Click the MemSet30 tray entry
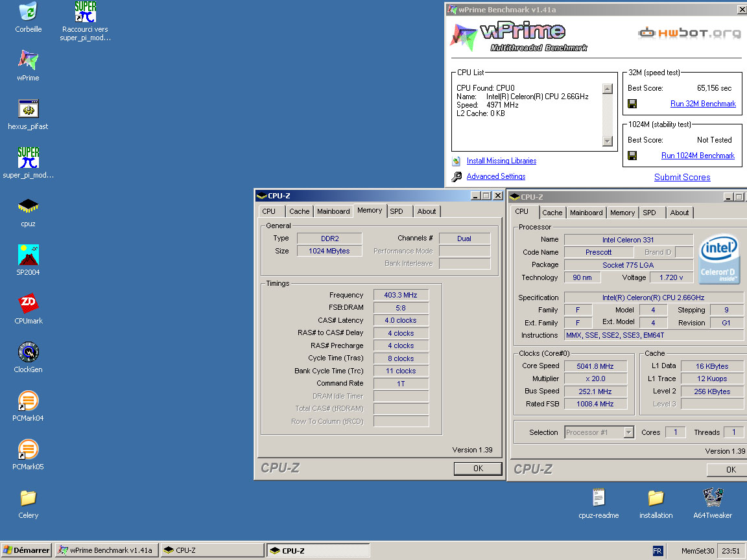 698,551
